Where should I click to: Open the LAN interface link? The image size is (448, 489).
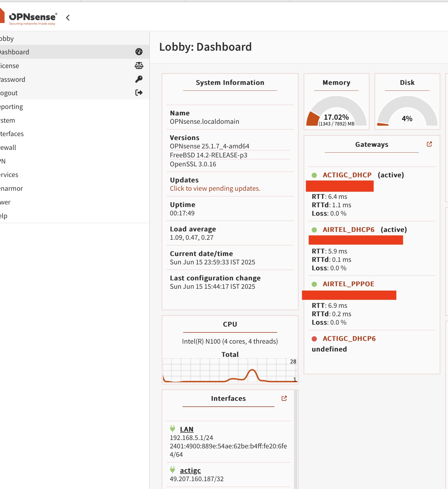pos(187,429)
